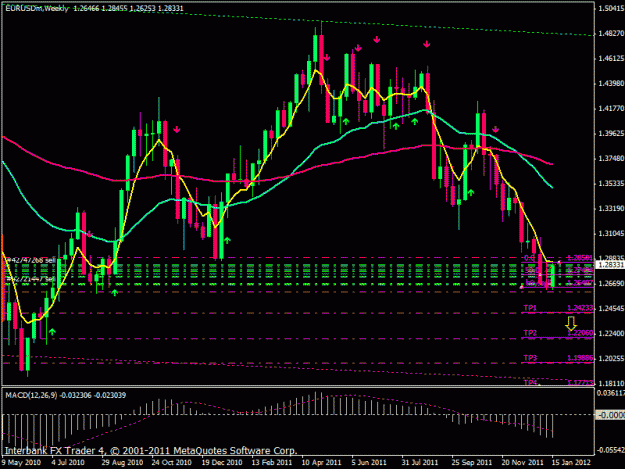Click the '5 Jun 2011' date label
Image resolution: width=625 pixels, height=469 pixels.
coord(369,463)
